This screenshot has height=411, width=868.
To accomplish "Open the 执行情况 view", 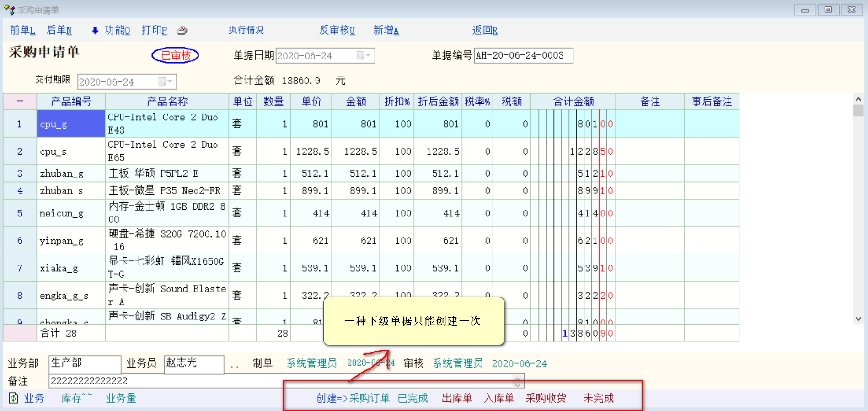I will coord(246,31).
